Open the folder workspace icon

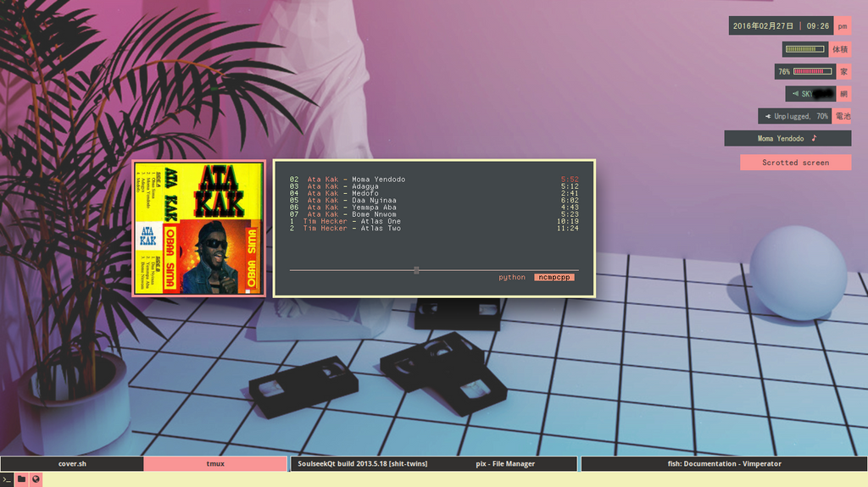pos(21,479)
